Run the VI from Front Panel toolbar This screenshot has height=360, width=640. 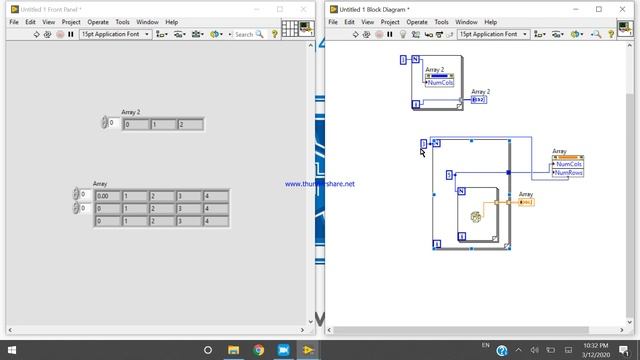coord(36,35)
